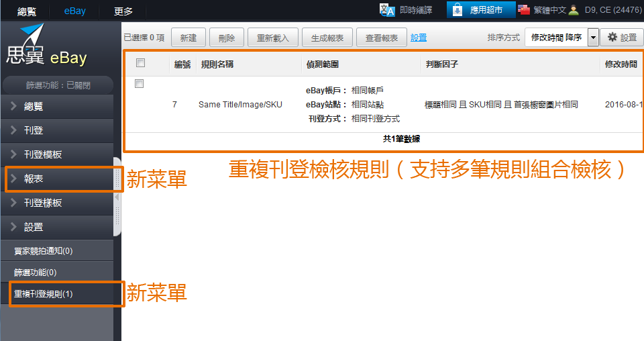Screen dimensions: 644x341
Task: Open the 更多 top menu
Action: pyautogui.click(x=123, y=11)
